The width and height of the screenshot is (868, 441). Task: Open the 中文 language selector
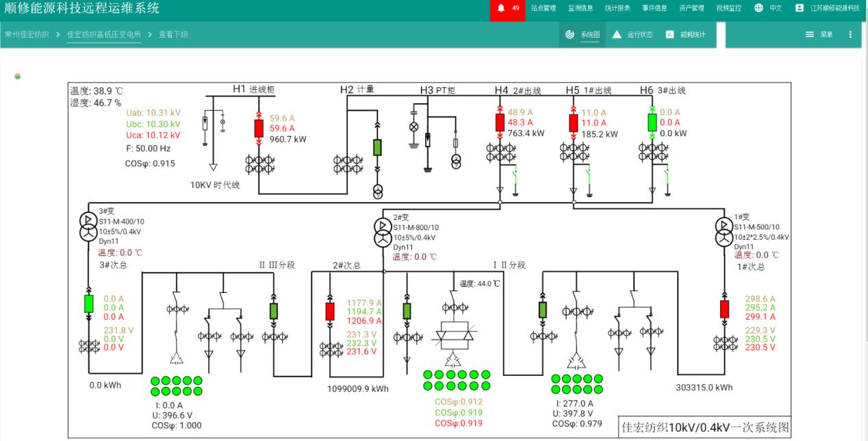click(x=776, y=8)
